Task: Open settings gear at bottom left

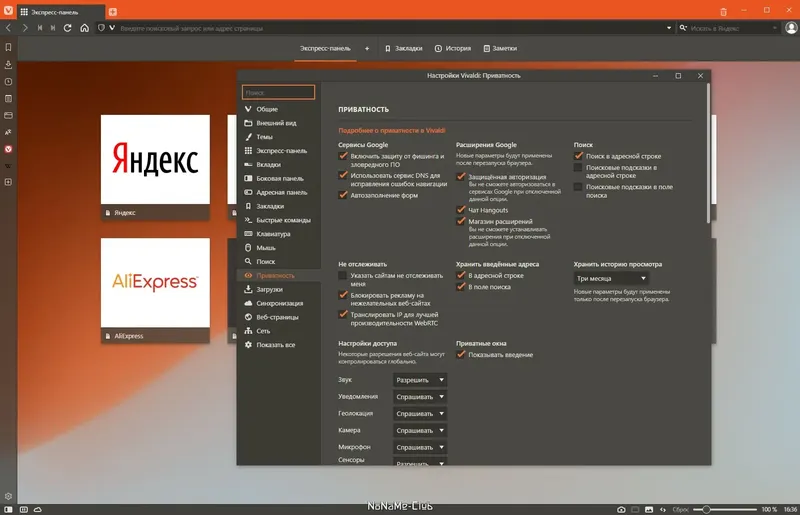Action: (x=8, y=496)
